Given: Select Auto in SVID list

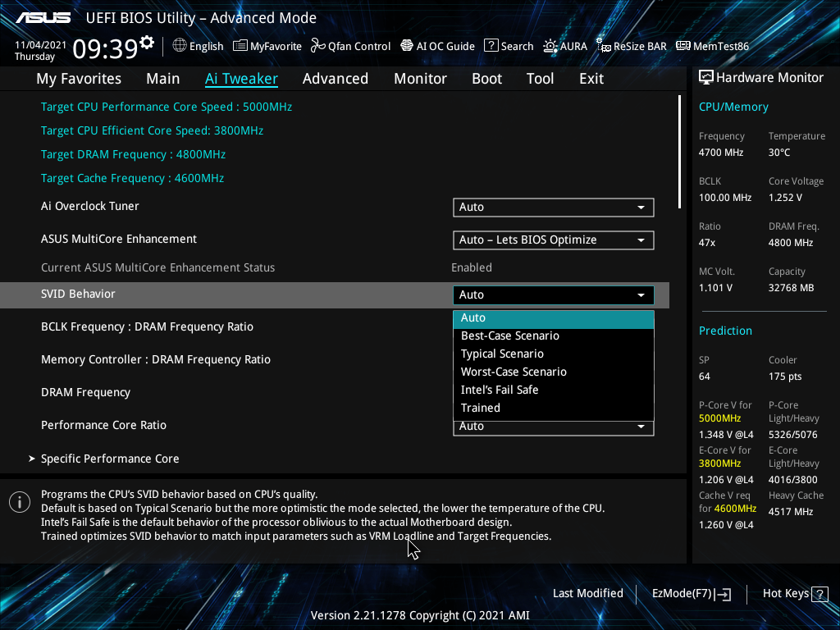Looking at the screenshot, I should [554, 318].
